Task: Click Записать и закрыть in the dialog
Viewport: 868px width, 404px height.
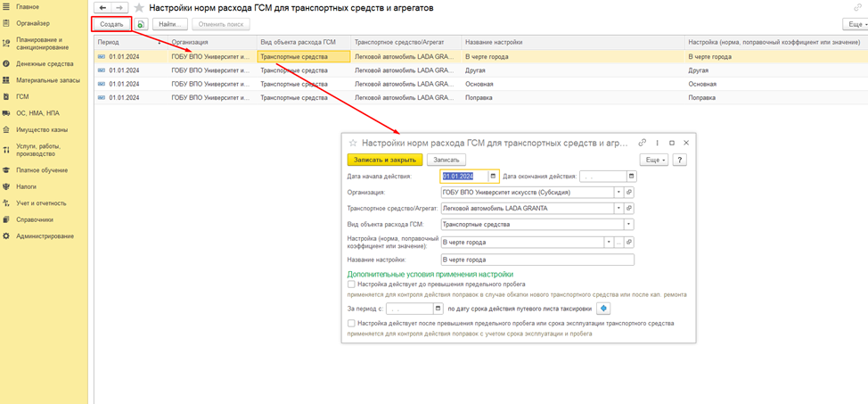Action: pos(385,159)
